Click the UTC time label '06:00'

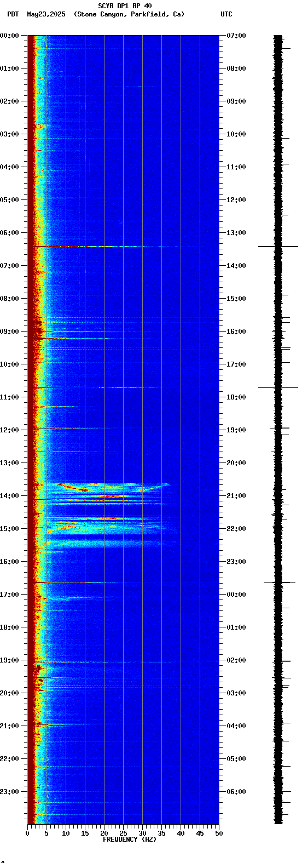[236, 792]
